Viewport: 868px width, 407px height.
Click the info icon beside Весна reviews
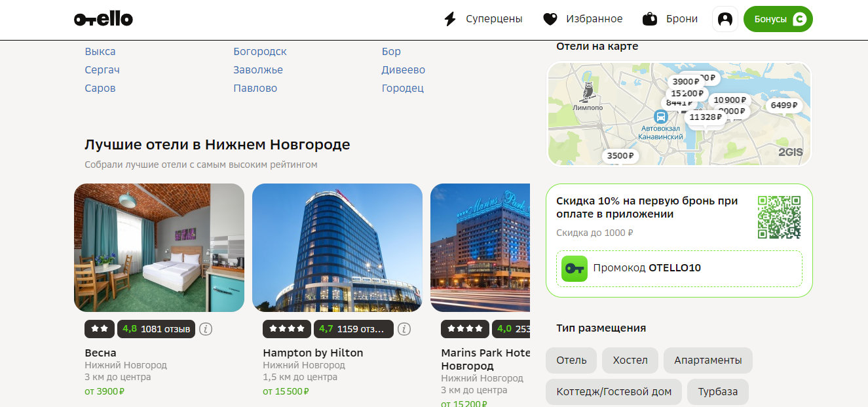click(x=206, y=329)
